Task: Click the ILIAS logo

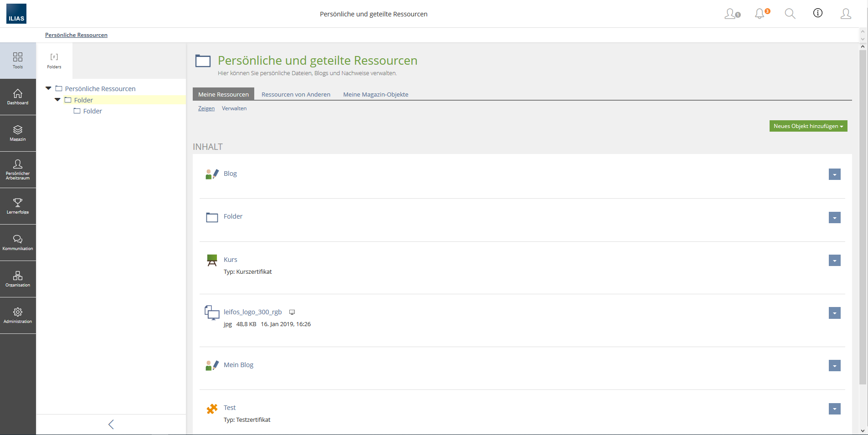Action: 16,14
